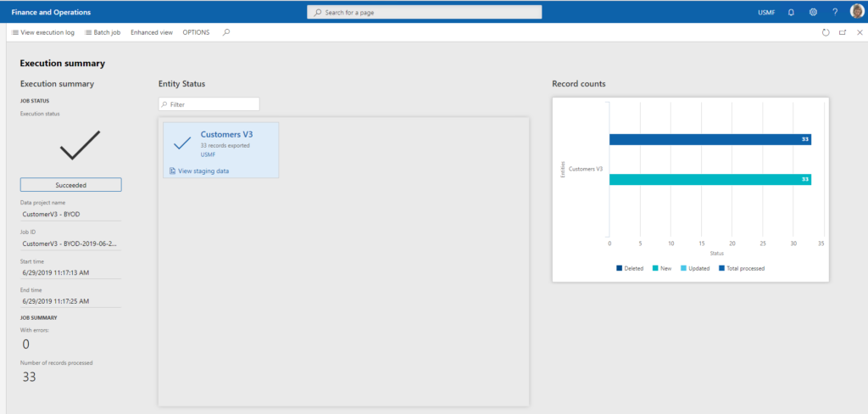Click the Finance and Operations title
The image size is (868, 414).
(x=51, y=12)
